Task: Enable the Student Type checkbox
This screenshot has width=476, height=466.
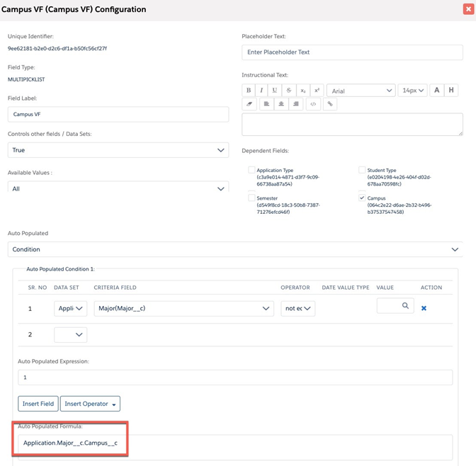Action: pos(362,170)
